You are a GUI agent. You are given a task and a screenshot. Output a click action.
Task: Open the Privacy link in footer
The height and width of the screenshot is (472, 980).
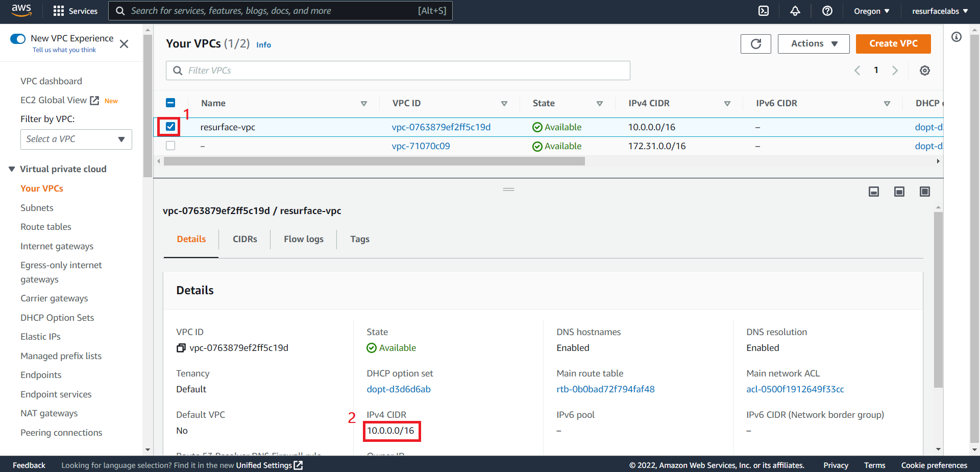coord(836,465)
